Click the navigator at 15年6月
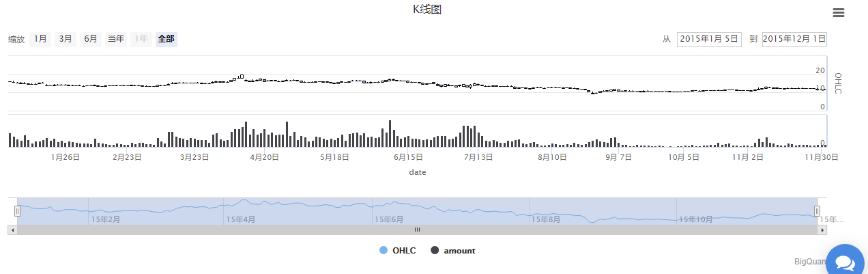The image size is (868, 274). click(x=389, y=219)
